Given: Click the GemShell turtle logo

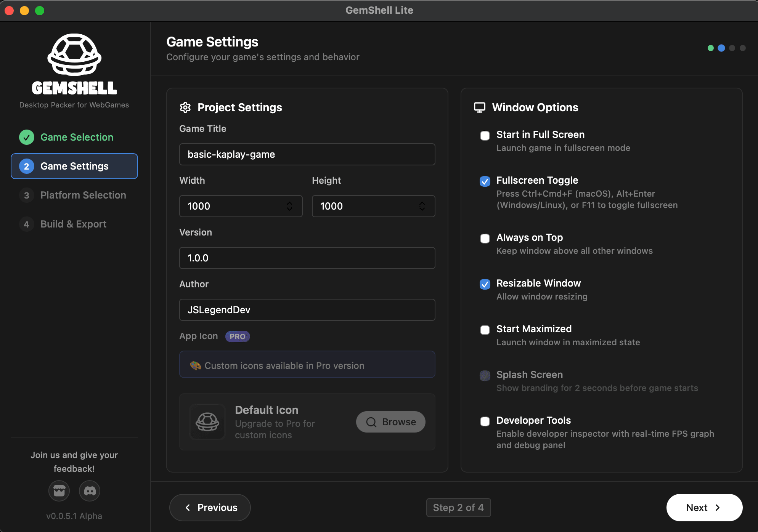Looking at the screenshot, I should pos(74,55).
